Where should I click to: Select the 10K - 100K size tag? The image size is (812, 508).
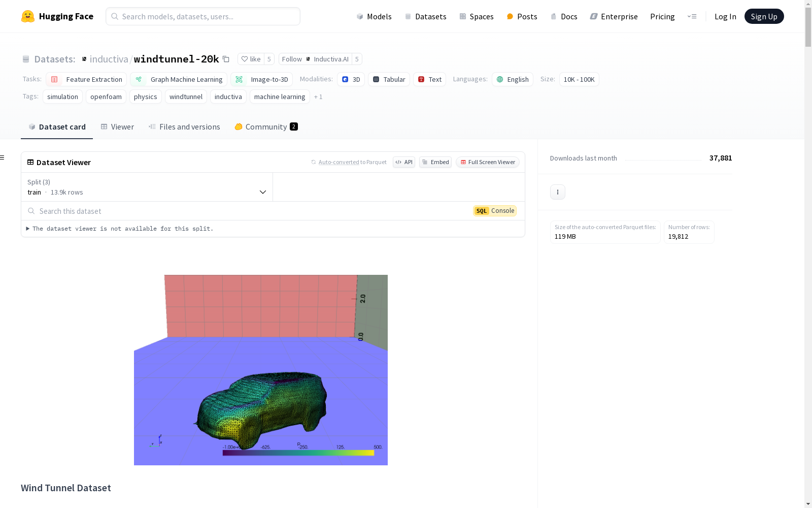click(579, 79)
